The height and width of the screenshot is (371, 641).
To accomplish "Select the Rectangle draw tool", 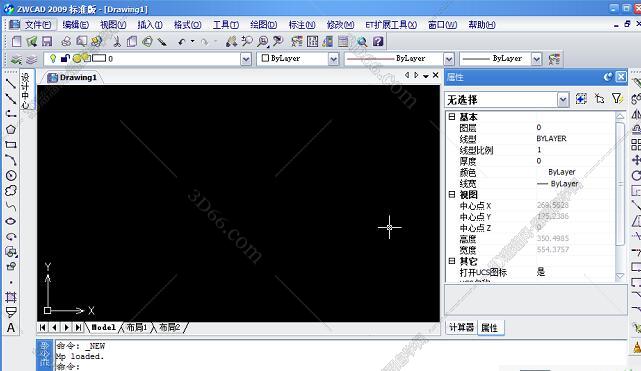I will click(x=11, y=145).
